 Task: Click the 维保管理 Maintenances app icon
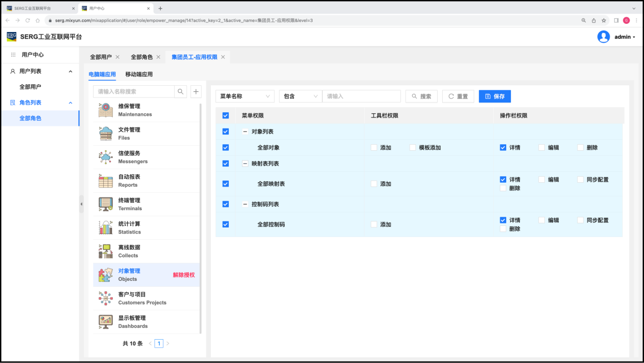point(106,110)
